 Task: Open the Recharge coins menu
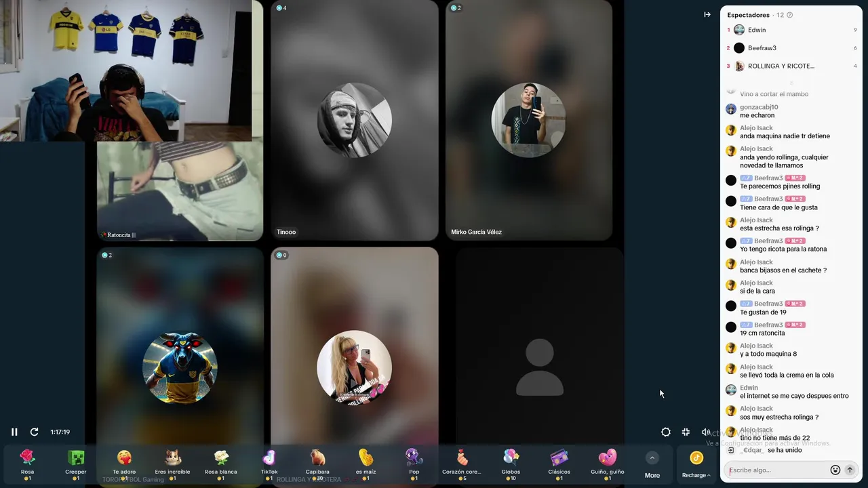tap(696, 465)
